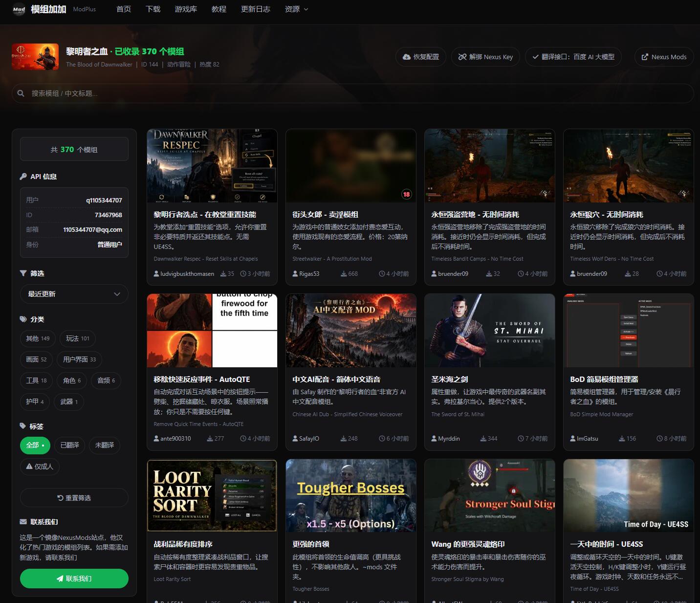Click the ModPlus logo icon
Image resolution: width=700 pixels, height=603 pixels.
[19, 9]
